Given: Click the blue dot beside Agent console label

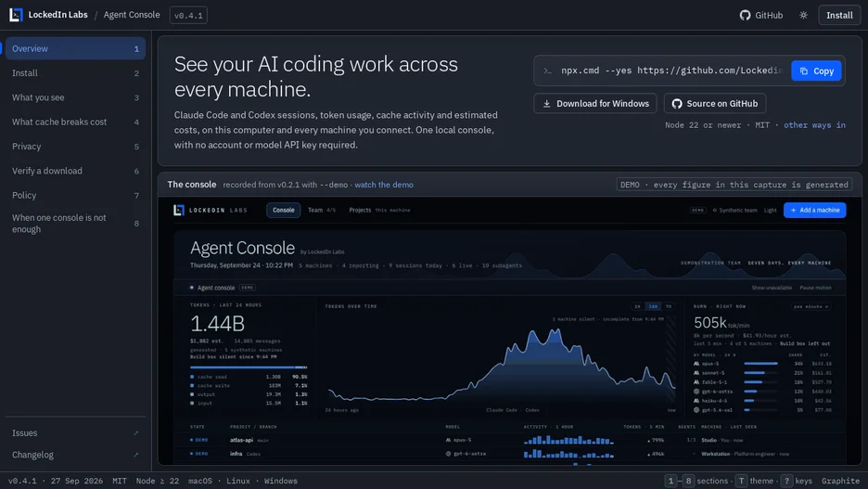Looking at the screenshot, I should 192,288.
